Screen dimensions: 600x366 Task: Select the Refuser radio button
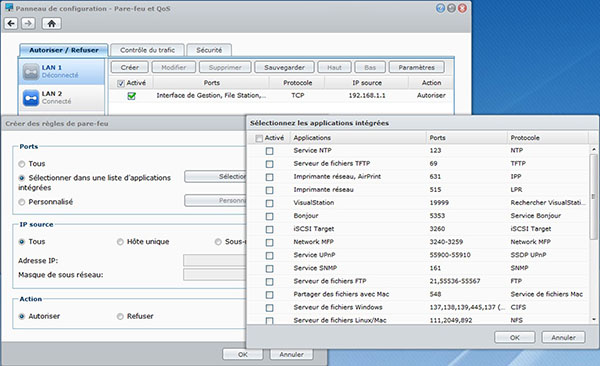[x=120, y=316]
